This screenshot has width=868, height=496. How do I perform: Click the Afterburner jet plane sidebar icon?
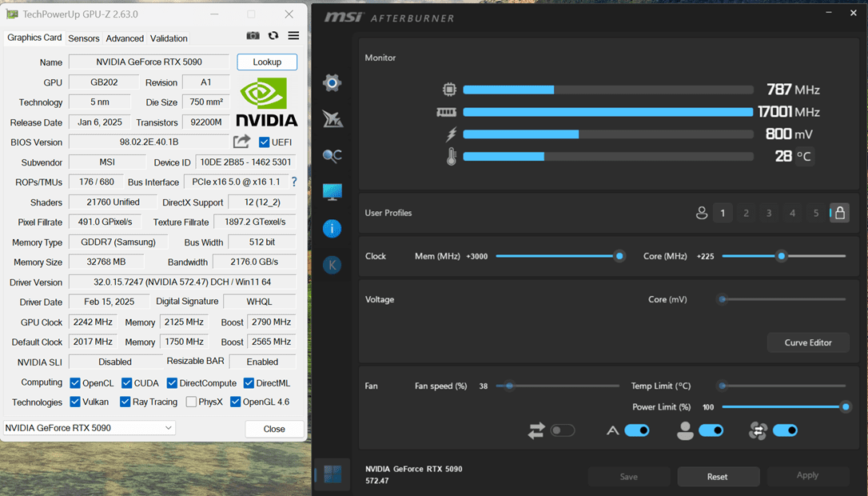pos(332,118)
